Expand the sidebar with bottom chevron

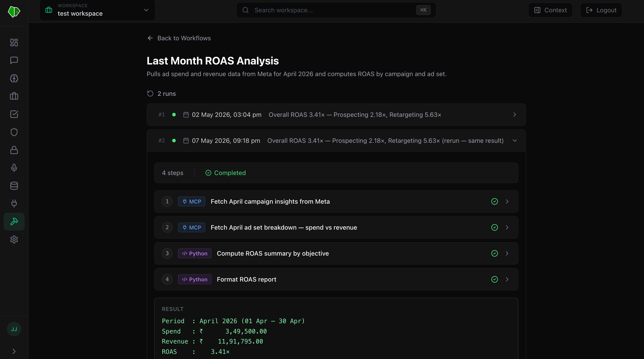coord(14,351)
